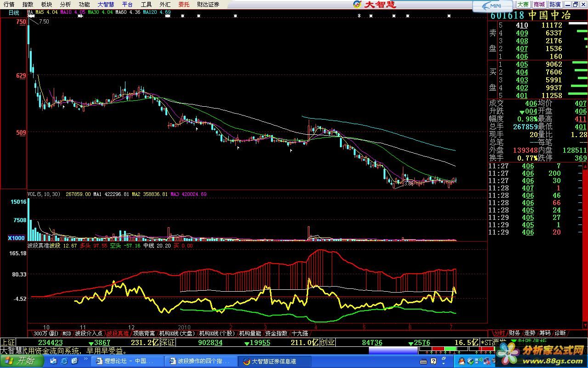Click the buy level 1 price 405
This screenshot has height=368, width=588.
click(522, 64)
